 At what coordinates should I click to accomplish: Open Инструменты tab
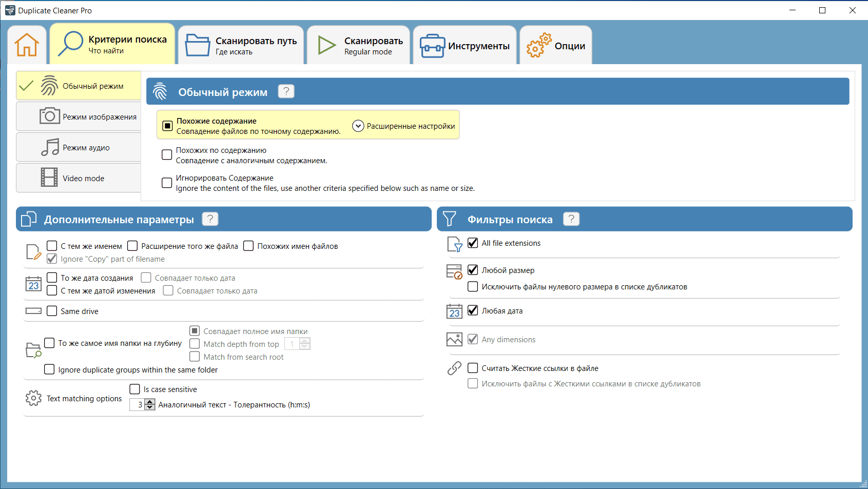point(465,45)
